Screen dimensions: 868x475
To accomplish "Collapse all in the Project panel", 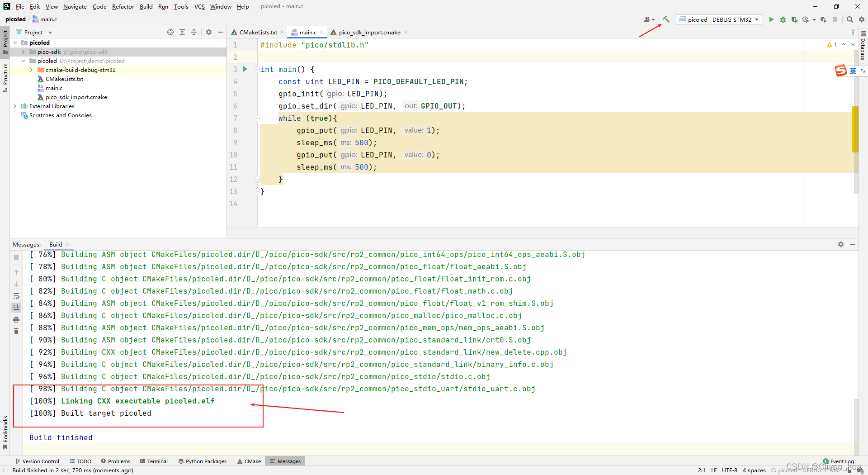I will pyautogui.click(x=194, y=32).
